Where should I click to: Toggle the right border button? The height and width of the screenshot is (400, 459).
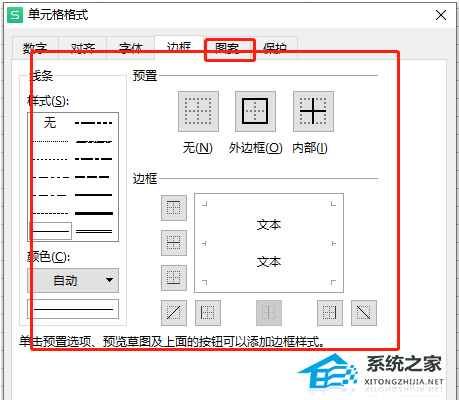[330, 313]
